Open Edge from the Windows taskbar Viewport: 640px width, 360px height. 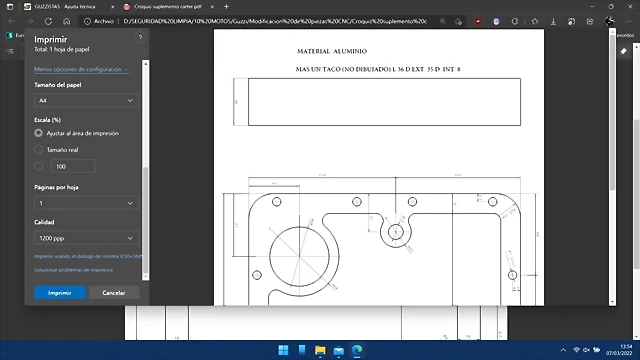[357, 350]
